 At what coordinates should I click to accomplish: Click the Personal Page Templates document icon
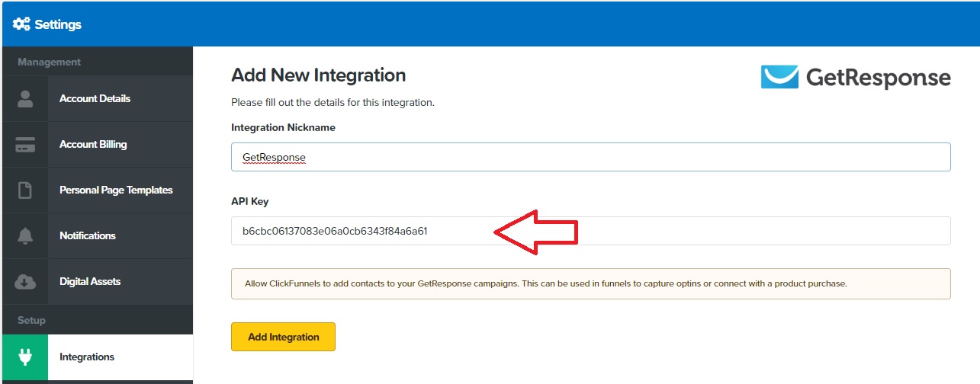click(x=25, y=190)
